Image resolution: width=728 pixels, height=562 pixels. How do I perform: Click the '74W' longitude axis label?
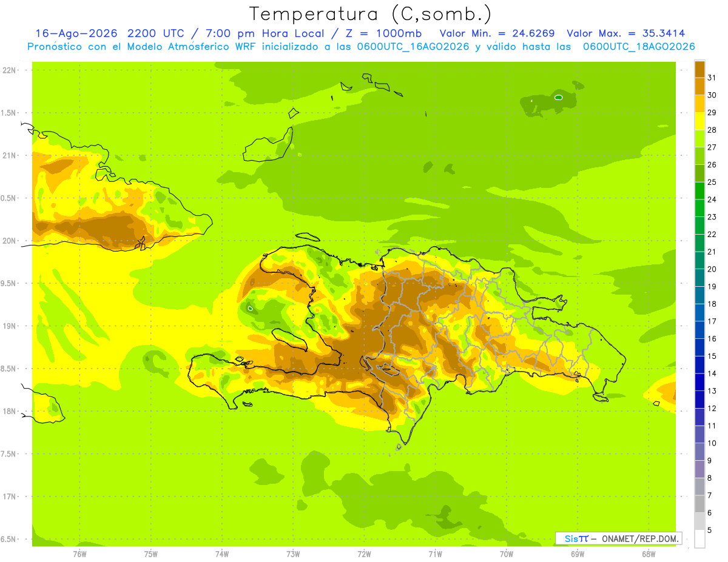222,554
